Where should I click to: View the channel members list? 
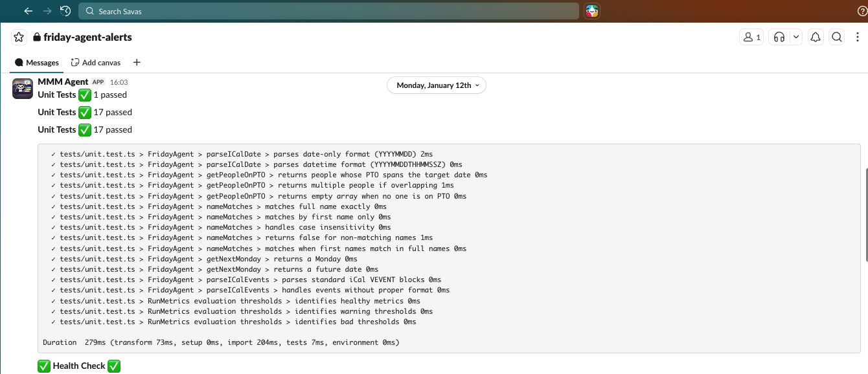click(751, 38)
